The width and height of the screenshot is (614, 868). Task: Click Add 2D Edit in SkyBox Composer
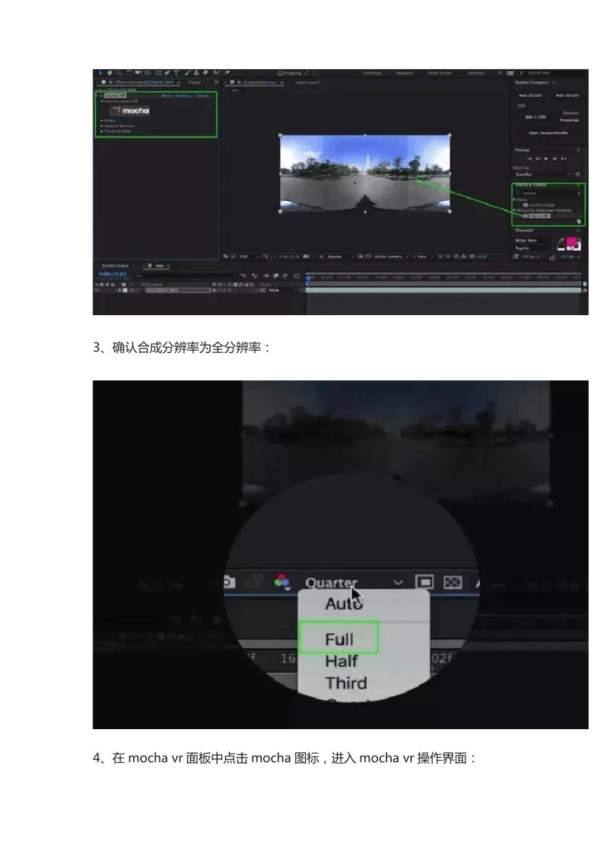coord(531,96)
